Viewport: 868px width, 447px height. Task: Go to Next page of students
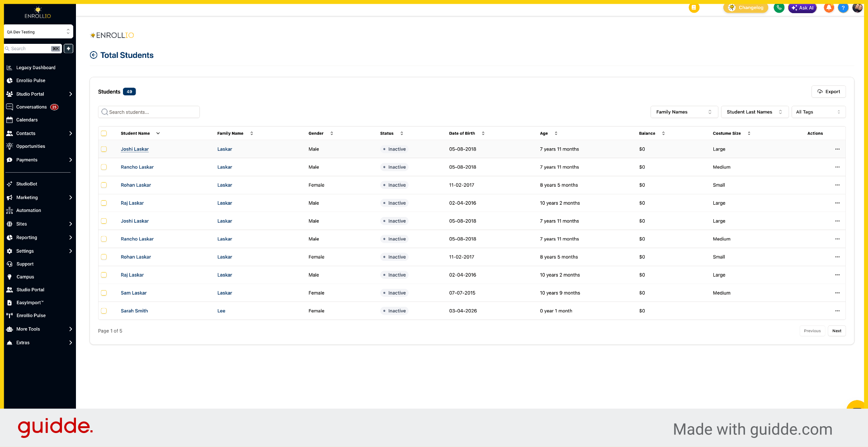click(837, 331)
